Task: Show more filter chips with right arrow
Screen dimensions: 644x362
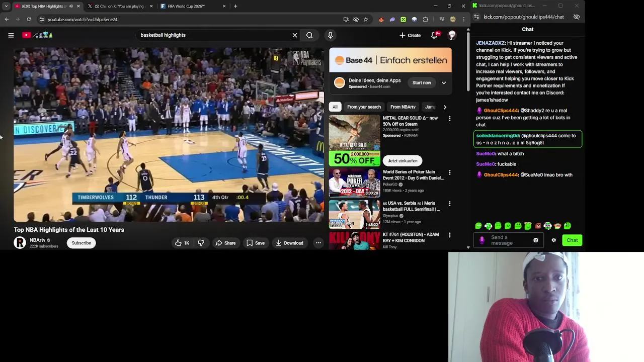Action: pos(445,107)
